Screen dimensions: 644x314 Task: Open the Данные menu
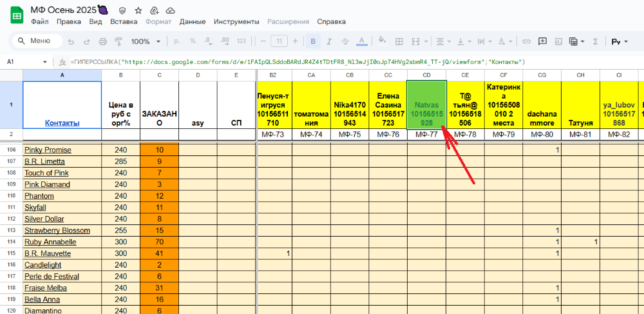click(x=192, y=21)
